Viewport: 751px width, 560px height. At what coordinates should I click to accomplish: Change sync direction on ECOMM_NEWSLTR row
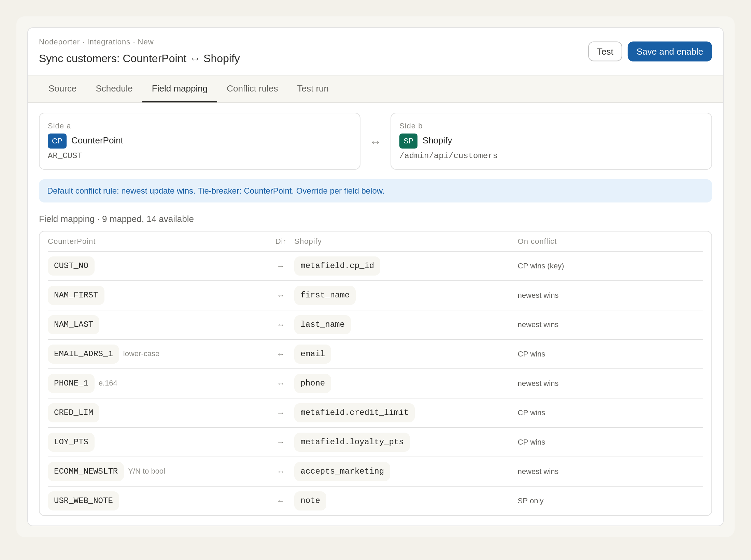tap(281, 472)
